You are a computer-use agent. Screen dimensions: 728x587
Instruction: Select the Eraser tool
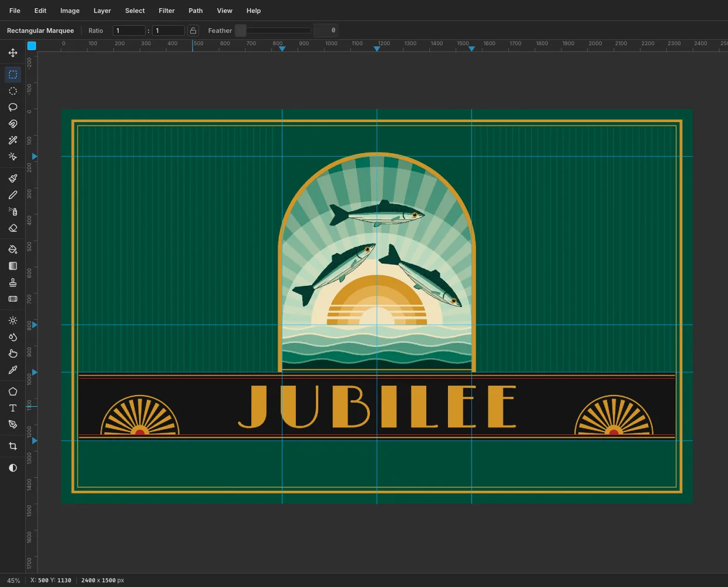point(13,228)
